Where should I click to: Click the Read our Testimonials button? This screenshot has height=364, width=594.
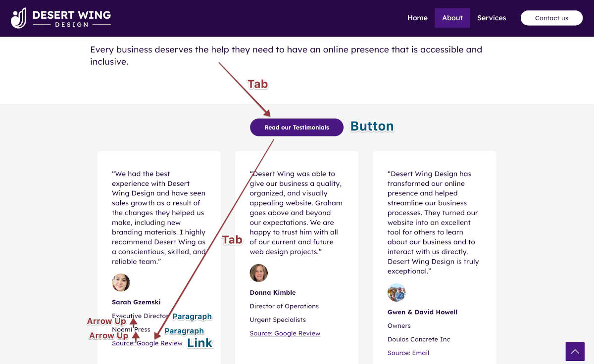click(297, 127)
